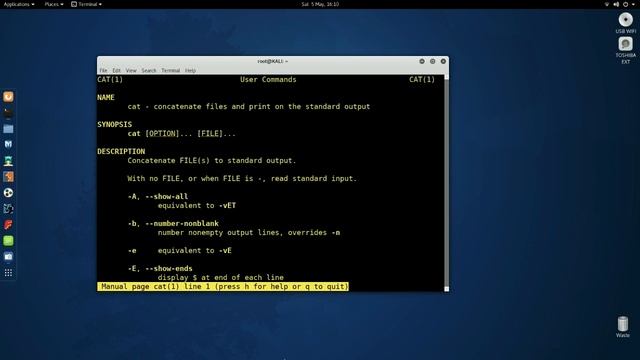Viewport: 640px width, 360px height.
Task: Open the camera-like dock icon
Action: [x=8, y=256]
